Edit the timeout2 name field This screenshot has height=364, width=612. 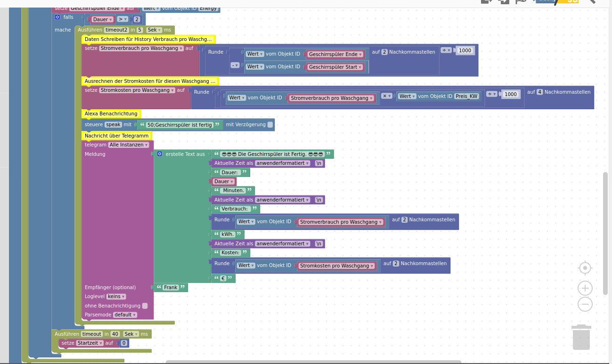(117, 30)
